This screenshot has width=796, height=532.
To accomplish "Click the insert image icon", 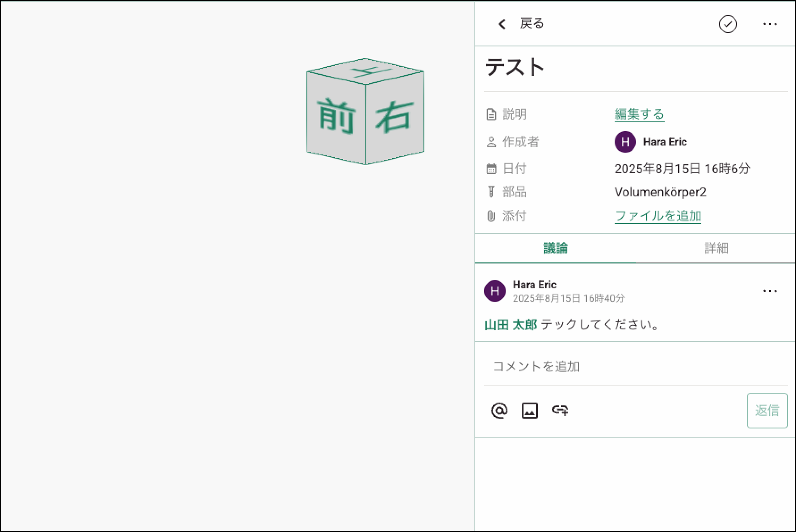I will (x=529, y=410).
